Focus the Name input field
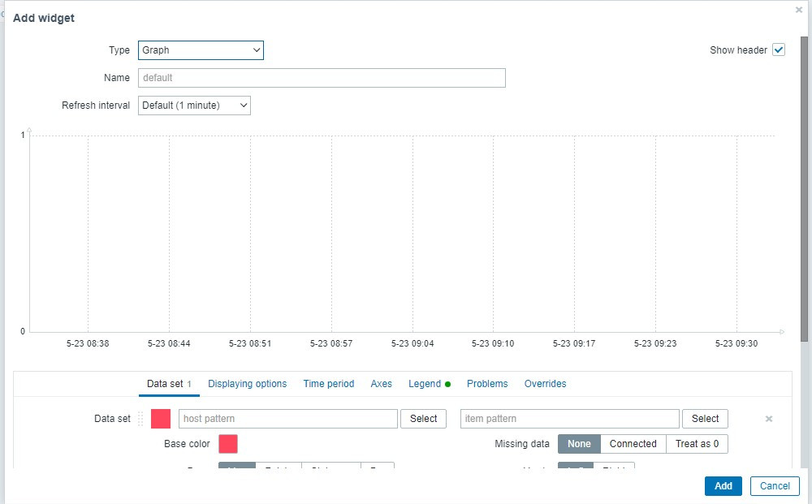Screen dimensions: 812x504 [x=322, y=78]
